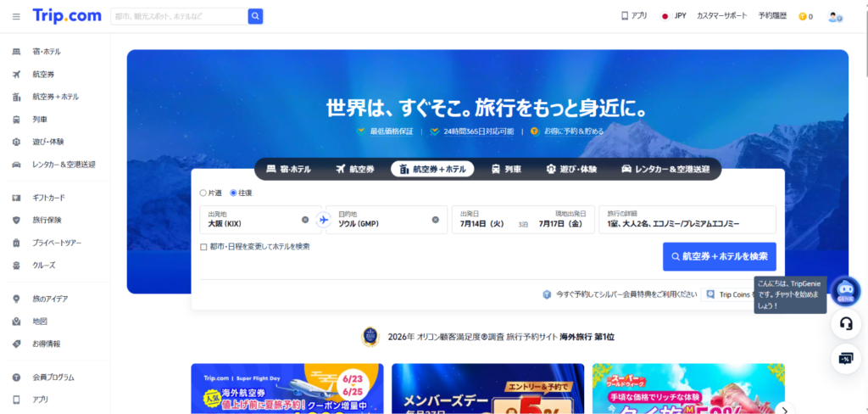This screenshot has height=414, width=868.
Task: Click 今すぐ予約してシルバー会員特典 text
Action: pos(626,295)
